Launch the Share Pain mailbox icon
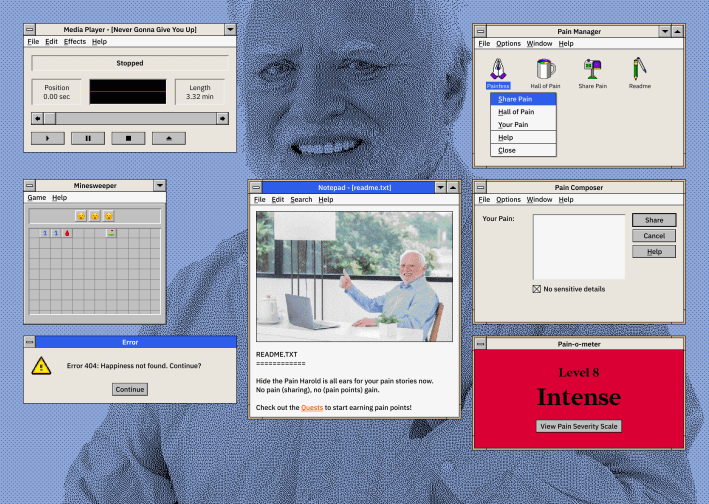Screen dimensions: 709x504 tap(592, 69)
